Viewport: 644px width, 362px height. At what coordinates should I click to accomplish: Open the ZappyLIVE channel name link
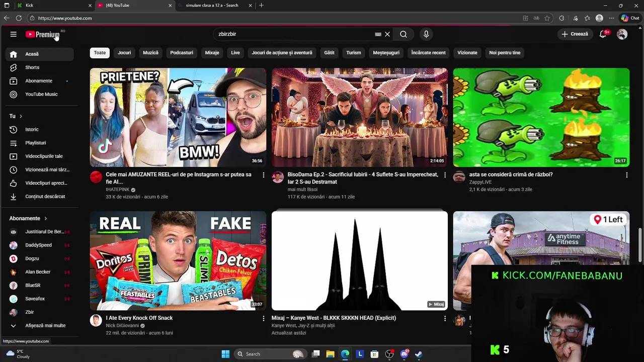tap(480, 182)
